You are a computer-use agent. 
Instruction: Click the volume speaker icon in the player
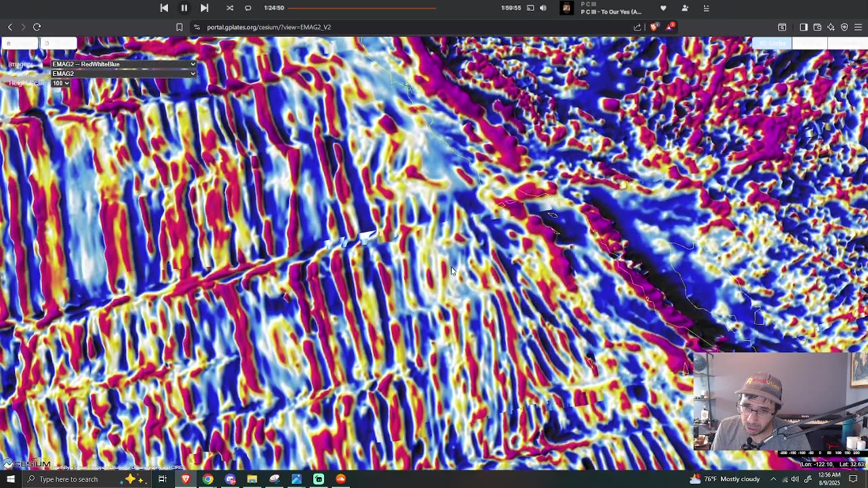543,8
